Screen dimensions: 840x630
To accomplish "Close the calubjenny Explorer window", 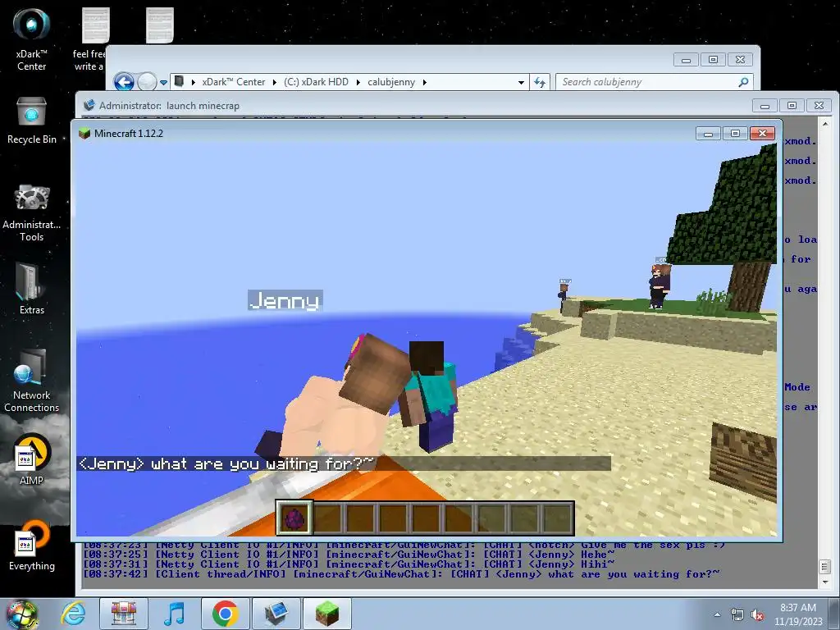I will pos(741,59).
